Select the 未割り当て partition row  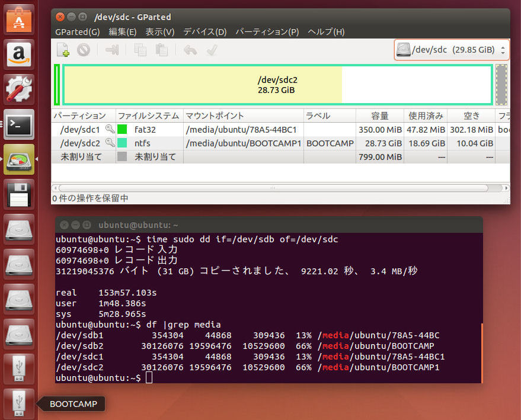(280, 157)
